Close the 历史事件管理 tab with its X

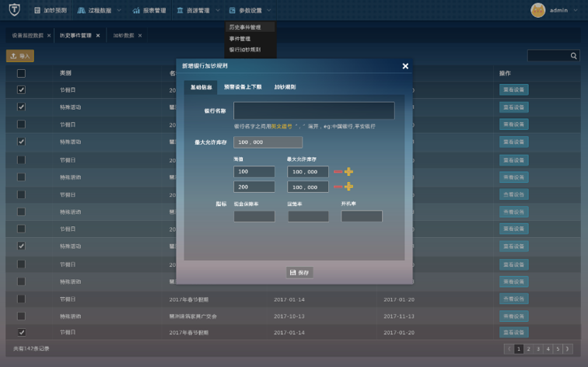click(98, 36)
